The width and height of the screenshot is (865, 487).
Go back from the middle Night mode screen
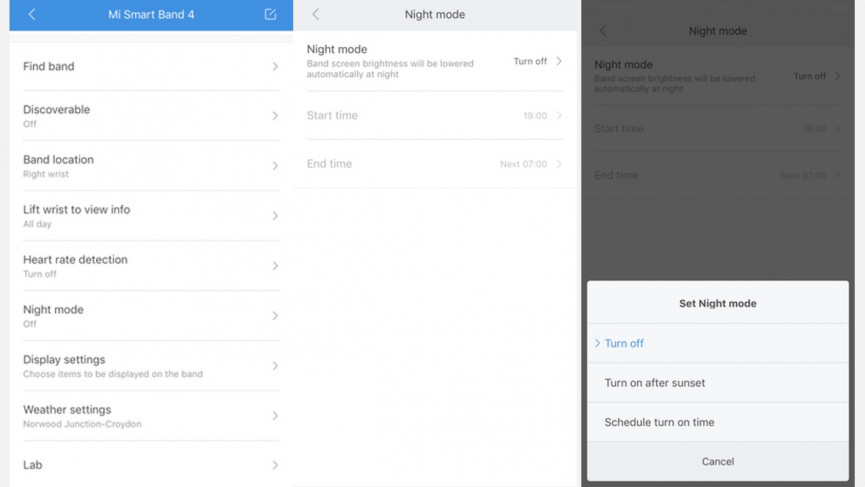click(316, 15)
